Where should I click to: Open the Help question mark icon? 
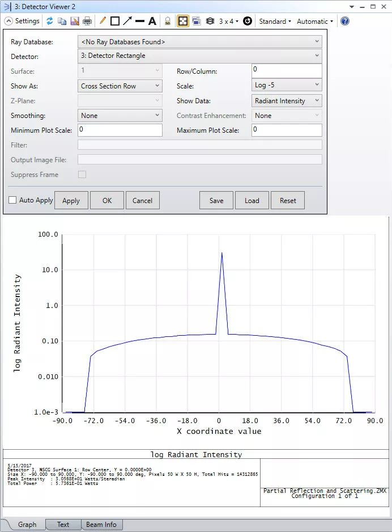click(345, 21)
